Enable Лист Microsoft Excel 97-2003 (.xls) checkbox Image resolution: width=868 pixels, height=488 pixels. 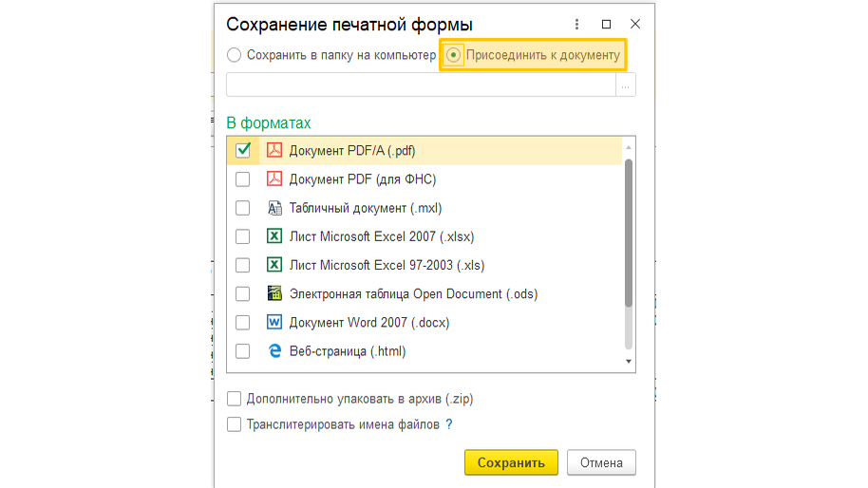[242, 265]
